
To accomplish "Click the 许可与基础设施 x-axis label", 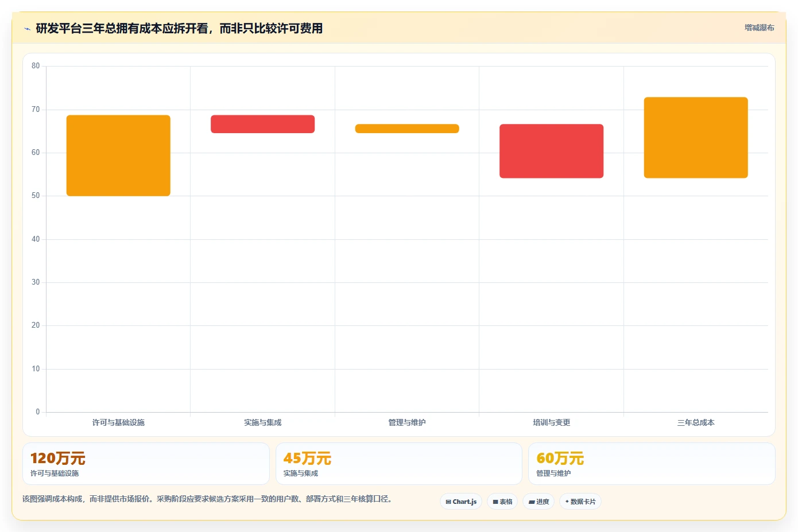I will coord(118,422).
